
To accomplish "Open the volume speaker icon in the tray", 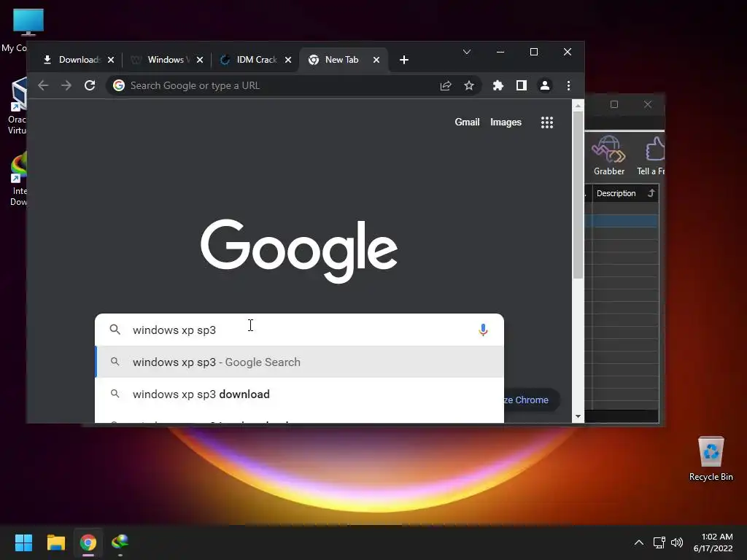I will click(x=676, y=542).
